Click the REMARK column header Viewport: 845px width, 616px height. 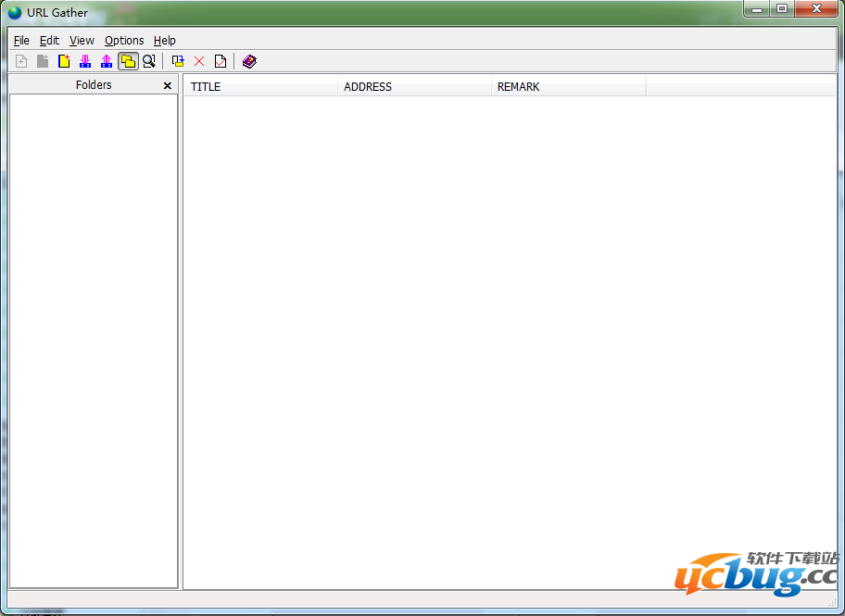(568, 87)
